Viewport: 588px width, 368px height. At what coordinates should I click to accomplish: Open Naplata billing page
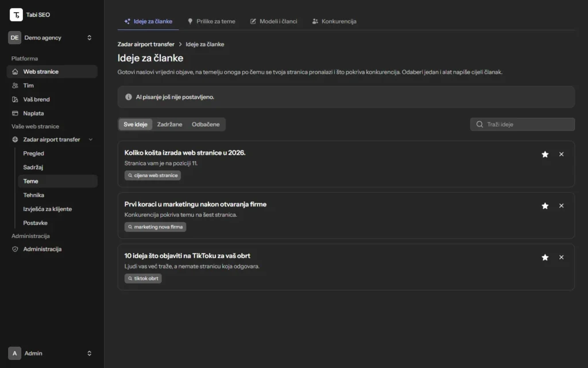(52, 113)
